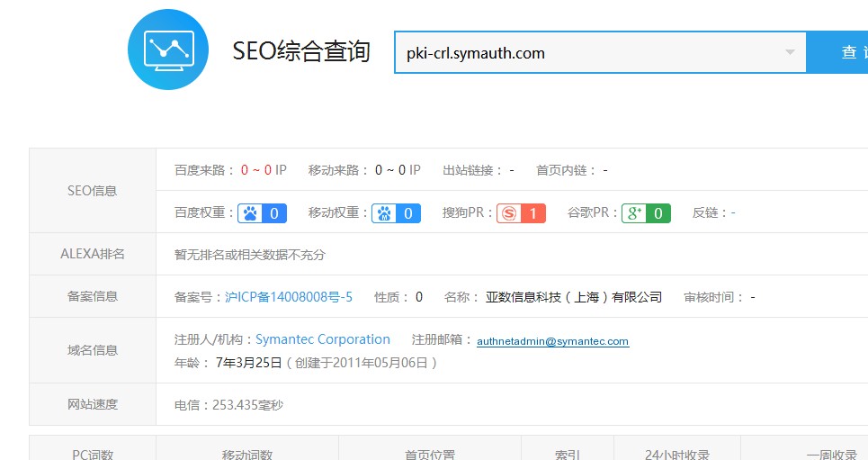Screen dimensions: 868x460
Task: Open the 沪ICP备14008008号-5 record link
Action: pyautogui.click(x=289, y=297)
